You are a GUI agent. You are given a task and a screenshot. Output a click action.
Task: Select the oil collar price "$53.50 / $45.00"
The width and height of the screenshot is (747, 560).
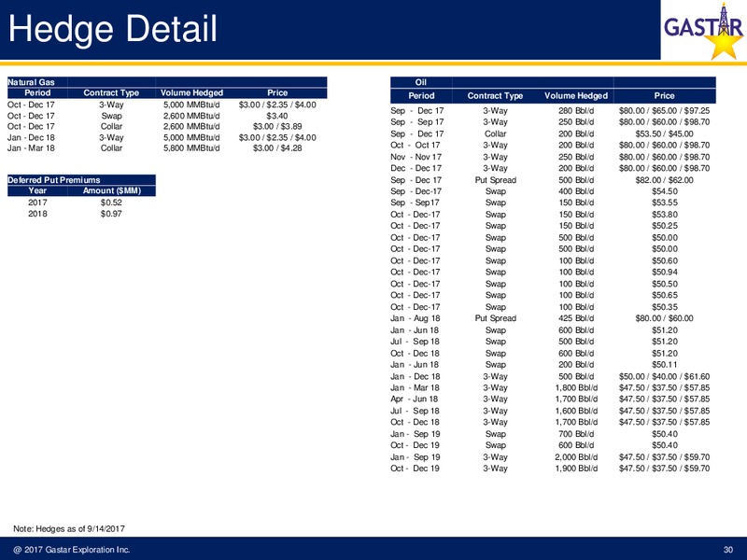point(664,133)
